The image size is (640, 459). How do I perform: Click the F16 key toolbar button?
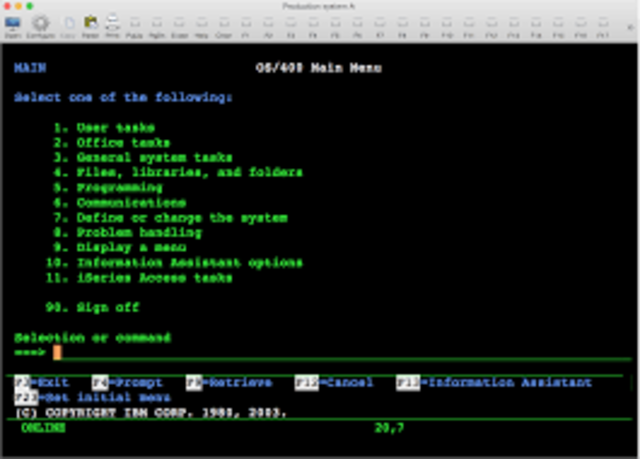(581, 27)
